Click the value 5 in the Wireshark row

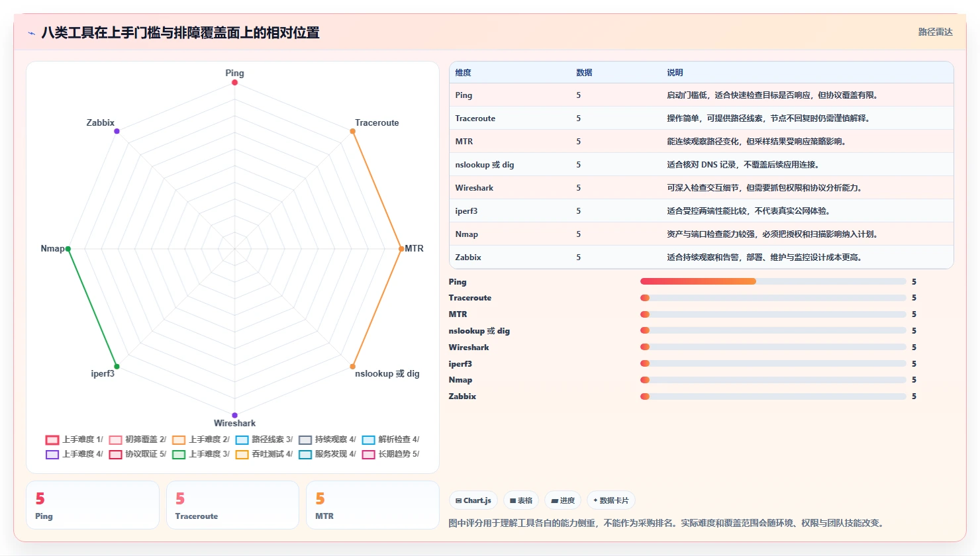tap(578, 188)
